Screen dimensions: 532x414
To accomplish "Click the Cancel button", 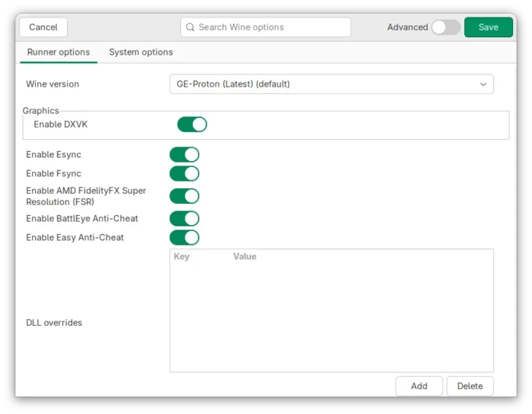I will pos(43,27).
